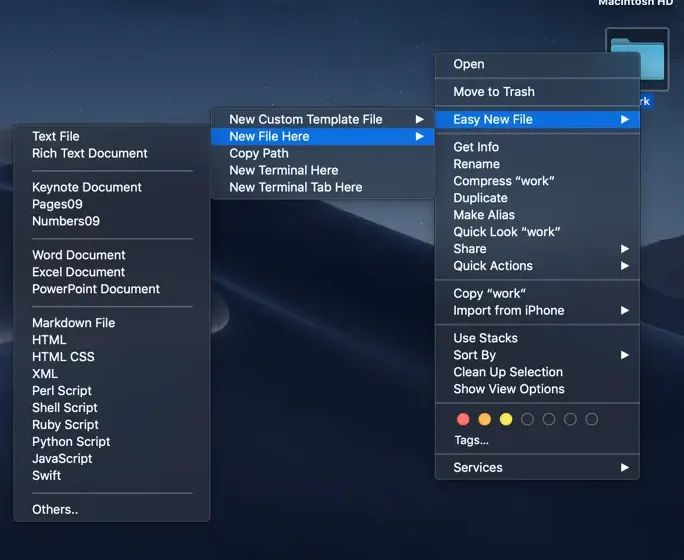Viewport: 684px width, 560px height.
Task: Expand New Custom Template File submenu arrow
Action: tap(420, 120)
